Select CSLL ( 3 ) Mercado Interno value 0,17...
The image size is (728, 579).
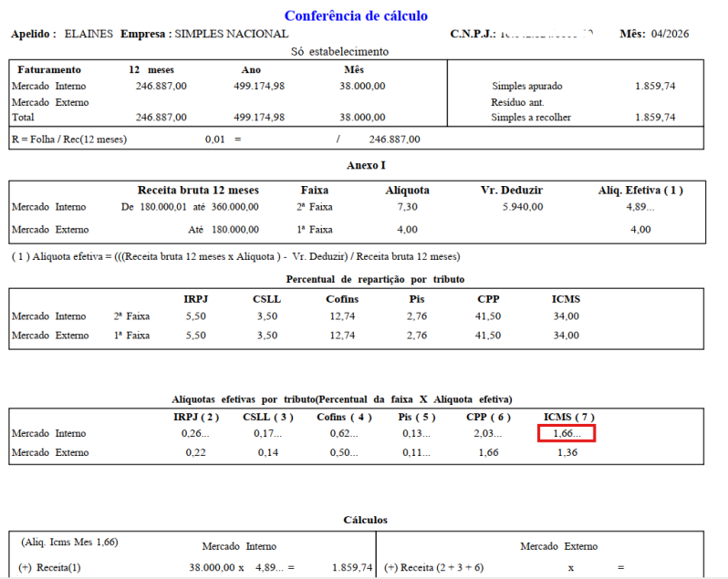pyautogui.click(x=267, y=433)
